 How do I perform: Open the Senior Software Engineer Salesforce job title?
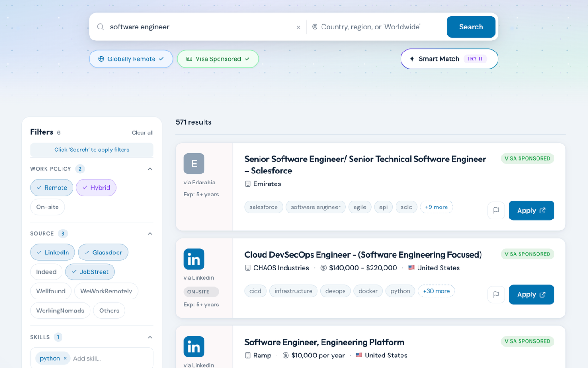pyautogui.click(x=365, y=165)
